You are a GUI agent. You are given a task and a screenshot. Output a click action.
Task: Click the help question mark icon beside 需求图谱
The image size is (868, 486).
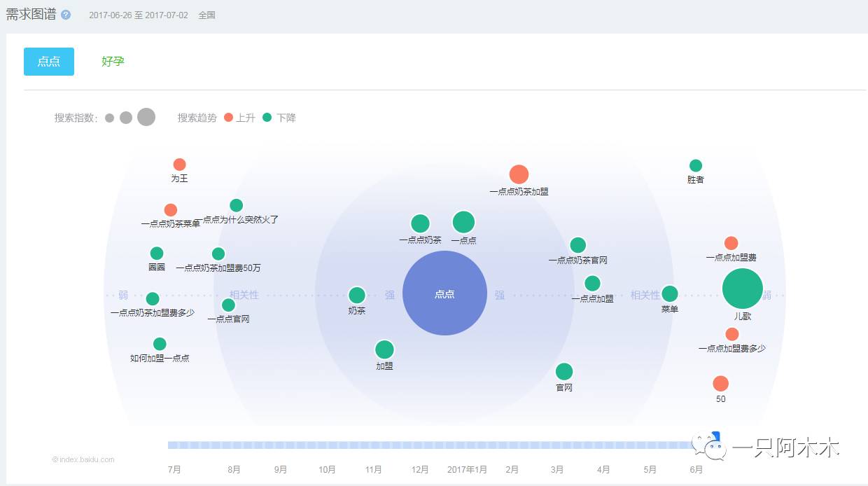66,15
